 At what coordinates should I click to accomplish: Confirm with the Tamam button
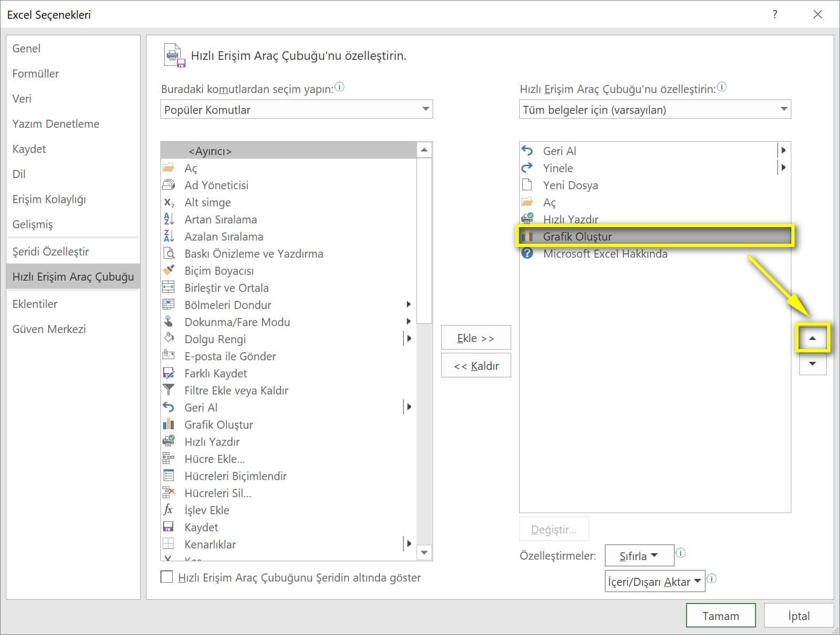point(721,616)
